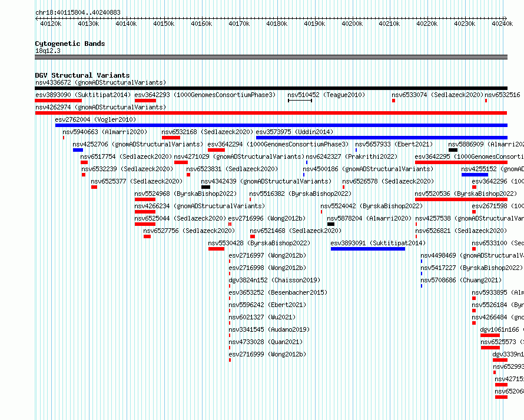Select the 40120k ruler position label
524x420 pixels.
pyautogui.click(x=51, y=24)
